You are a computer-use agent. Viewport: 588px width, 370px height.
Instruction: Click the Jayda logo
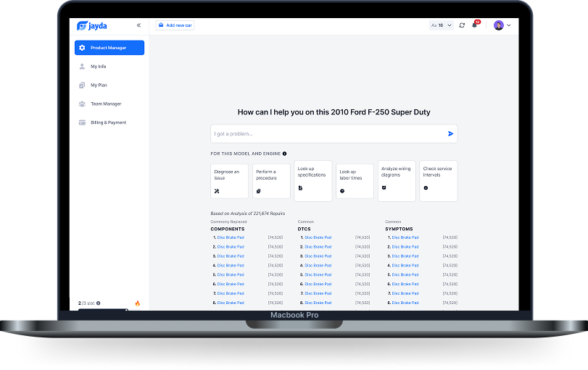91,25
